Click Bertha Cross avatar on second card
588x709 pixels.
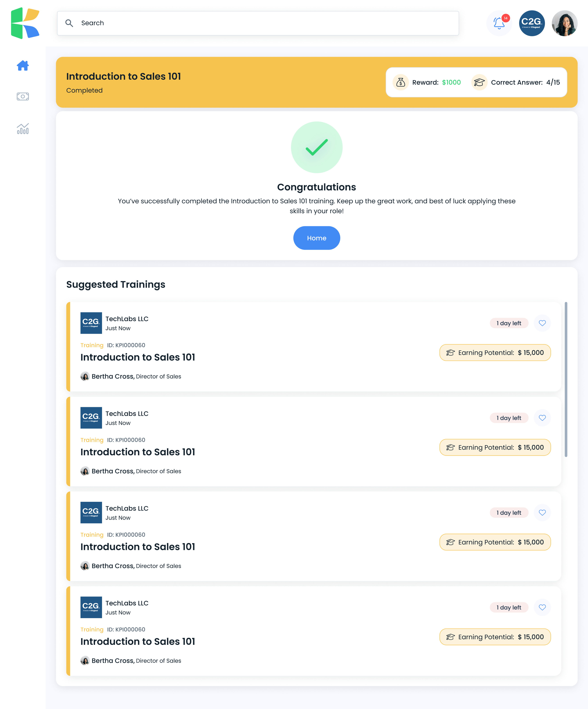click(x=85, y=471)
